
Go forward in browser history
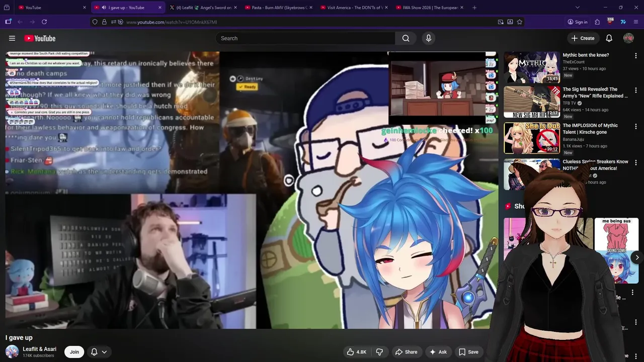[32, 22]
